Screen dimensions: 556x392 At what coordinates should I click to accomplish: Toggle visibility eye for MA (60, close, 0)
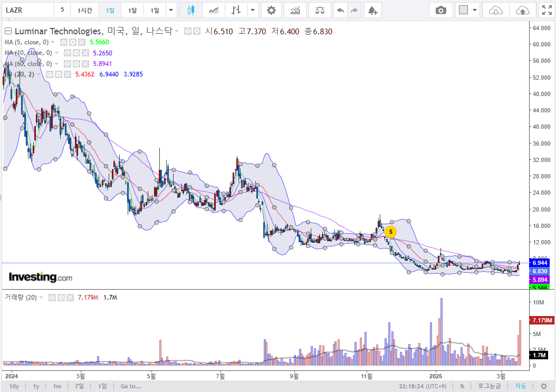tap(67, 63)
